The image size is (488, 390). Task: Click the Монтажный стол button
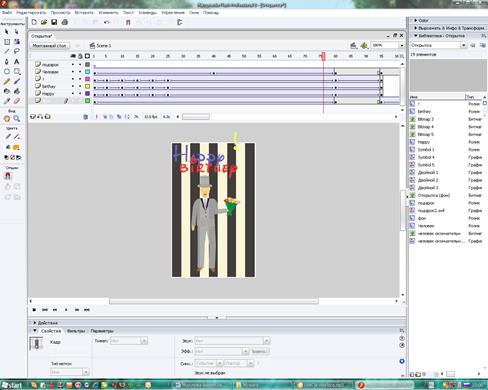pyautogui.click(x=49, y=46)
